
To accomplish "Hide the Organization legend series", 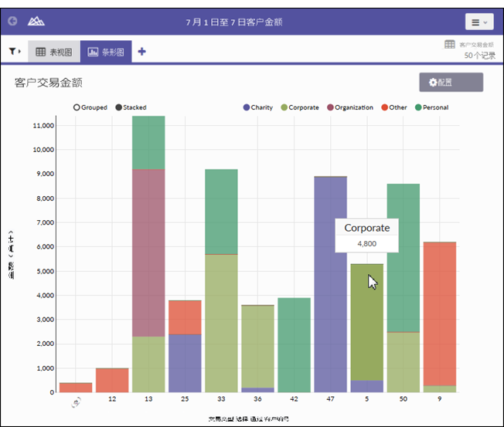I will tap(330, 107).
